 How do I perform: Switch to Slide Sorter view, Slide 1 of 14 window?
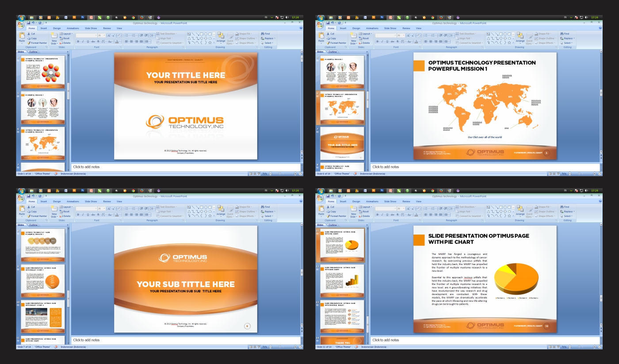(x=254, y=174)
